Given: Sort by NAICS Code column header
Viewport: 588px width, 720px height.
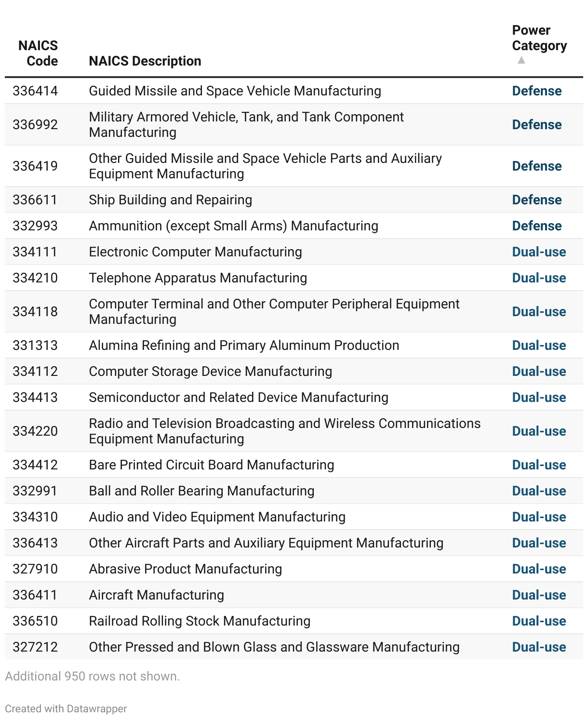Looking at the screenshot, I should 38,53.
